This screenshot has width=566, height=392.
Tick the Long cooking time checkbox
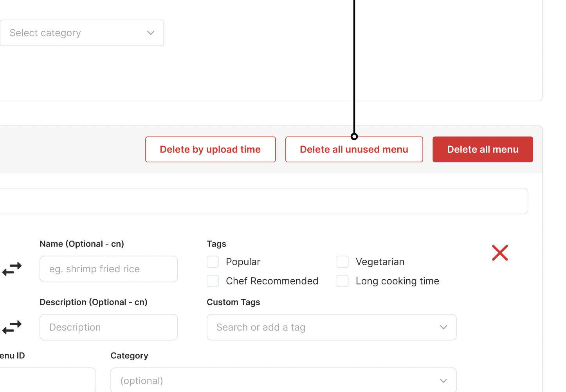tap(342, 281)
